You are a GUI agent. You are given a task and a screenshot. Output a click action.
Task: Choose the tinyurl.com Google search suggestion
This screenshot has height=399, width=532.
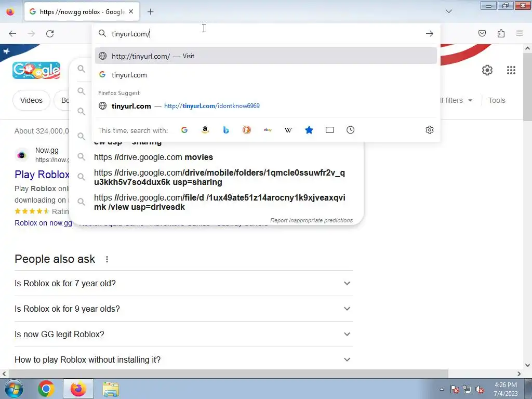click(x=266, y=75)
